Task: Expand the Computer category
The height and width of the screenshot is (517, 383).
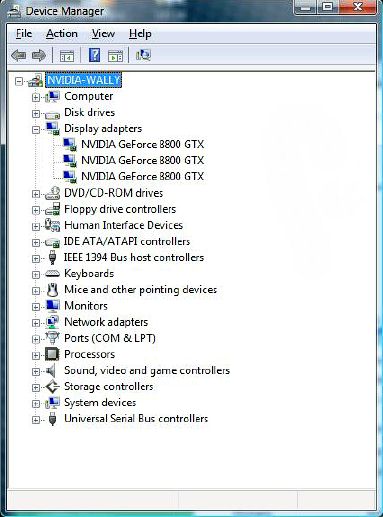Action: (36, 97)
